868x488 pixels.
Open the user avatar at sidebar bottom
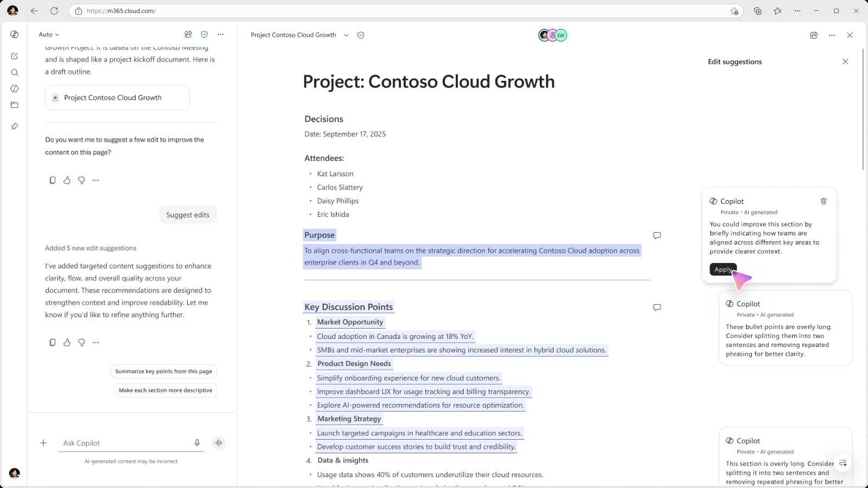click(15, 473)
